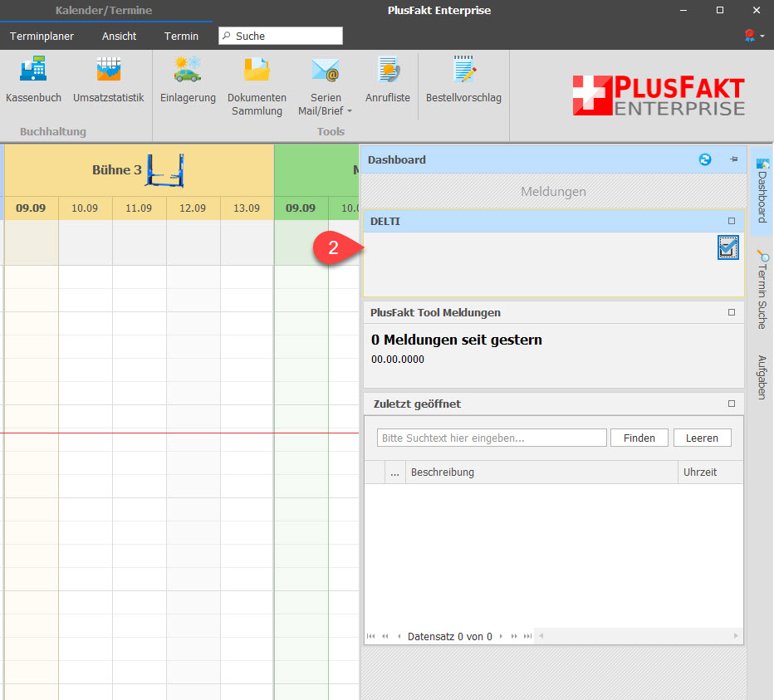Select 12.09 date under Bühne 3
The image size is (774, 700).
click(x=193, y=208)
